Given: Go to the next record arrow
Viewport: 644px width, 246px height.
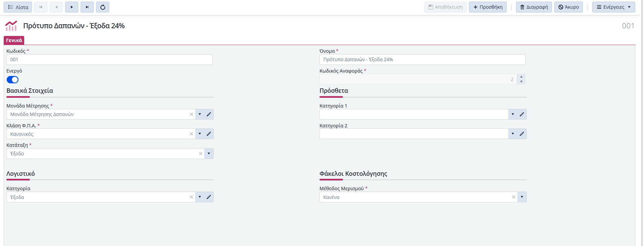Looking at the screenshot, I should [72, 7].
